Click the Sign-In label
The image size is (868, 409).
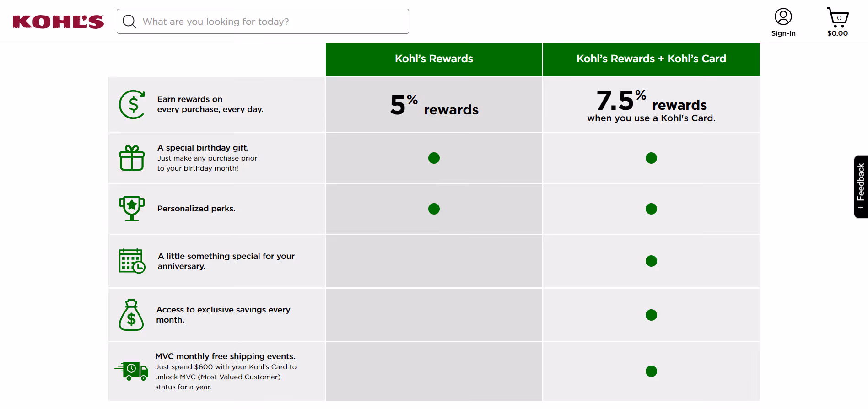pos(783,33)
